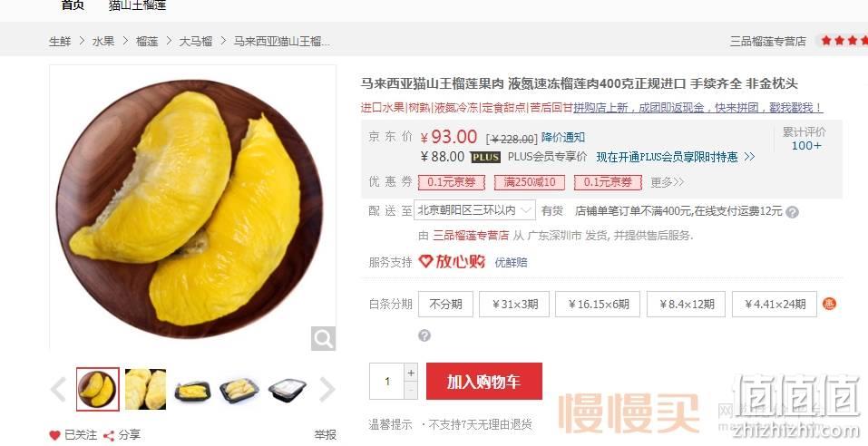Click 降价通知 price drop alert link
The width and height of the screenshot is (868, 446).
563,137
